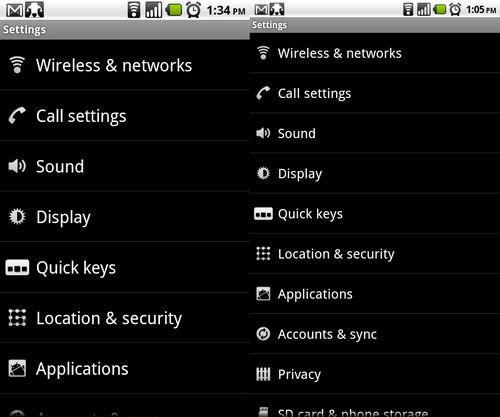This screenshot has width=500, height=417.
Task: Open Privacy settings
Action: click(x=375, y=374)
